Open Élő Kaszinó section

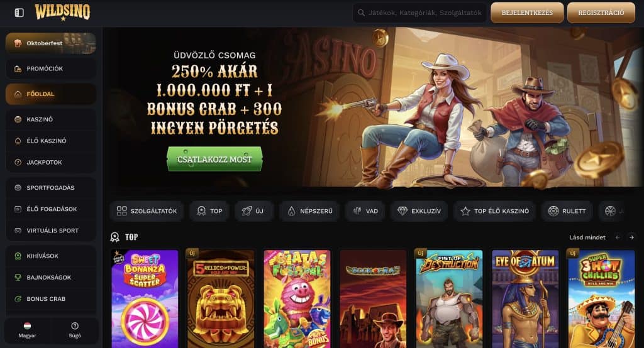click(50, 141)
